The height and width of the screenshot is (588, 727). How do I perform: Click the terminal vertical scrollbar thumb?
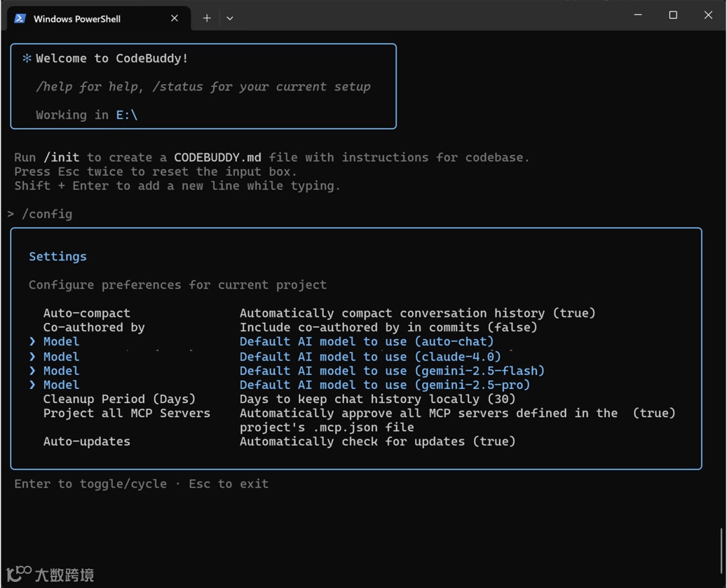pos(722,551)
